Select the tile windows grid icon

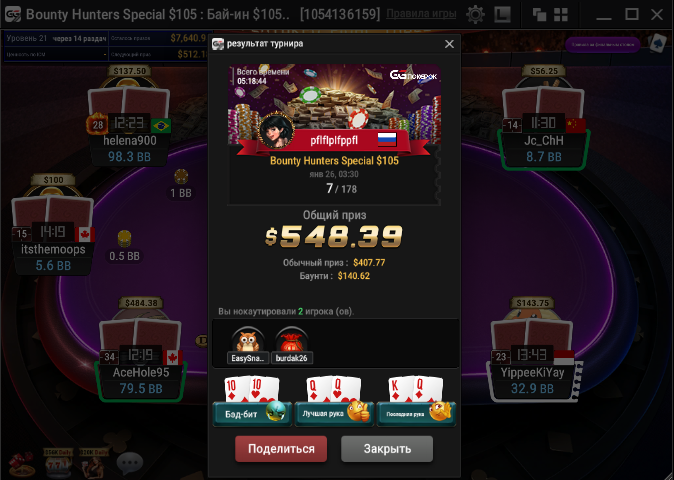561,15
